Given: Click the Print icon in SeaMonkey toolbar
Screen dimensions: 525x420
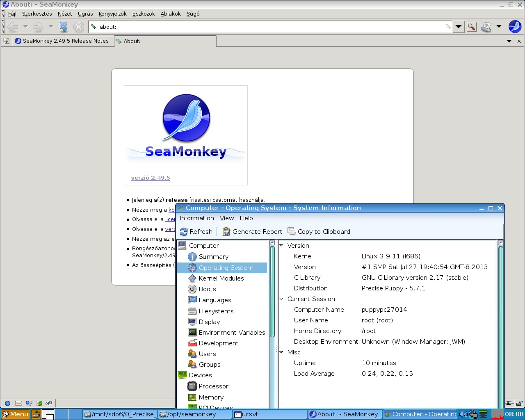Looking at the screenshot, I should 486,27.
